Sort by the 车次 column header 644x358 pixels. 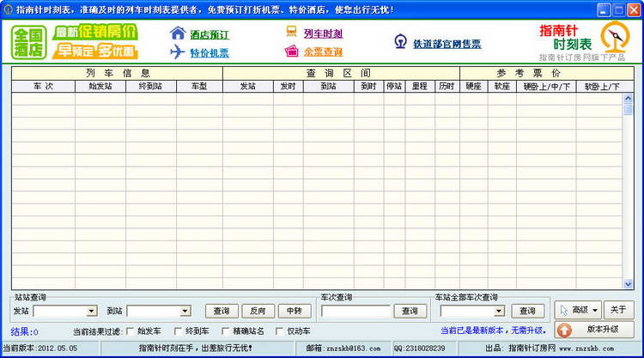(x=43, y=86)
